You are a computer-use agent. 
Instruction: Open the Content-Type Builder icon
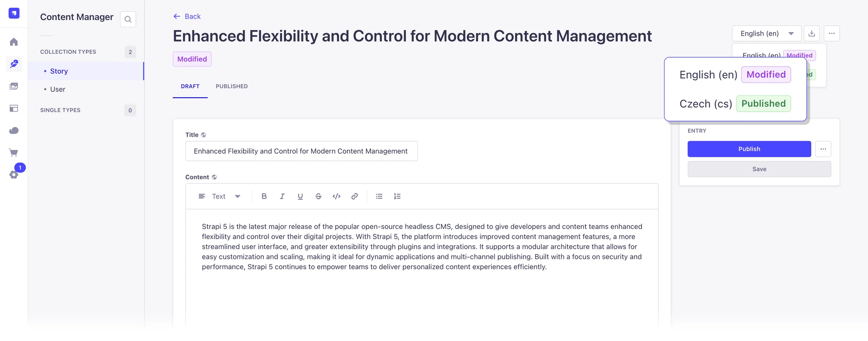[x=14, y=108]
